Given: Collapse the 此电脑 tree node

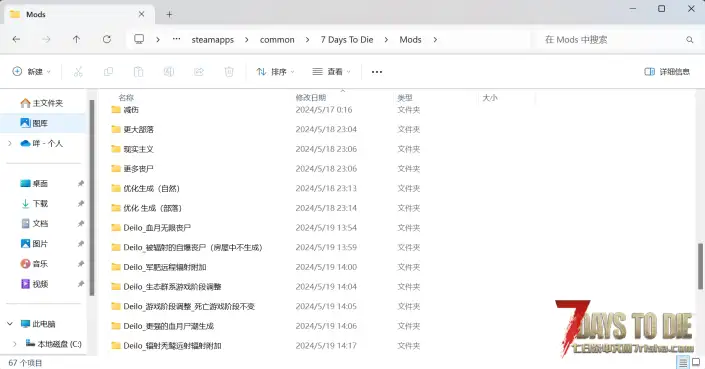Looking at the screenshot, I should [x=10, y=324].
